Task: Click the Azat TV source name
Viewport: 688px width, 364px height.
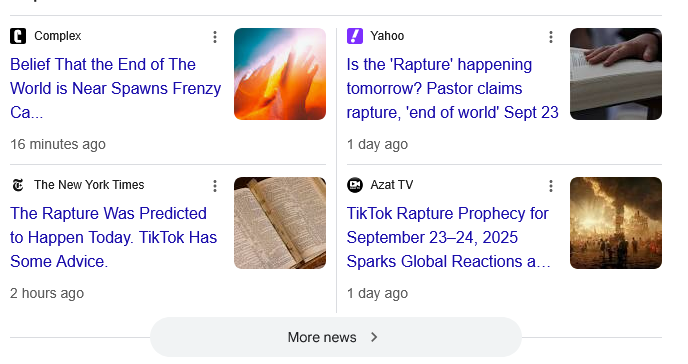Action: point(392,185)
